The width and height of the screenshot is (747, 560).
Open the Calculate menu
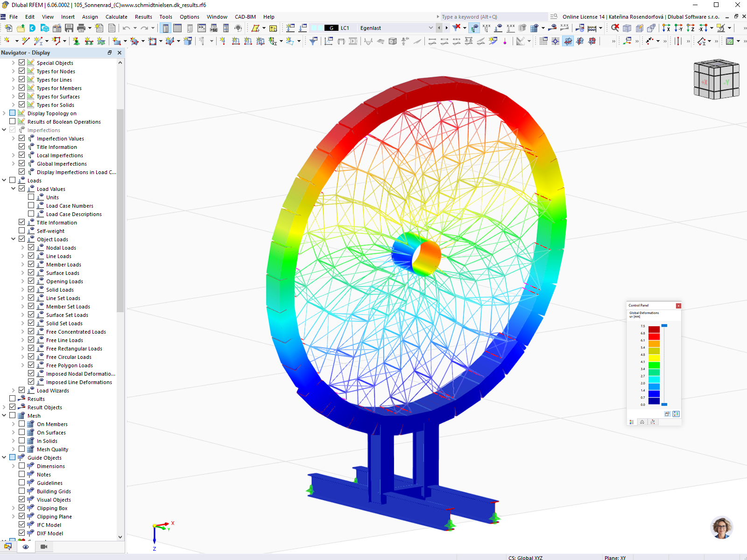(116, 17)
